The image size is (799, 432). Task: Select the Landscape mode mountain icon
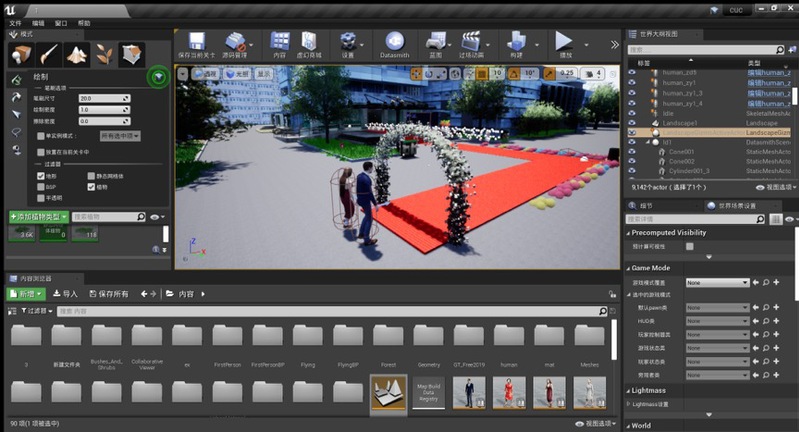click(77, 53)
